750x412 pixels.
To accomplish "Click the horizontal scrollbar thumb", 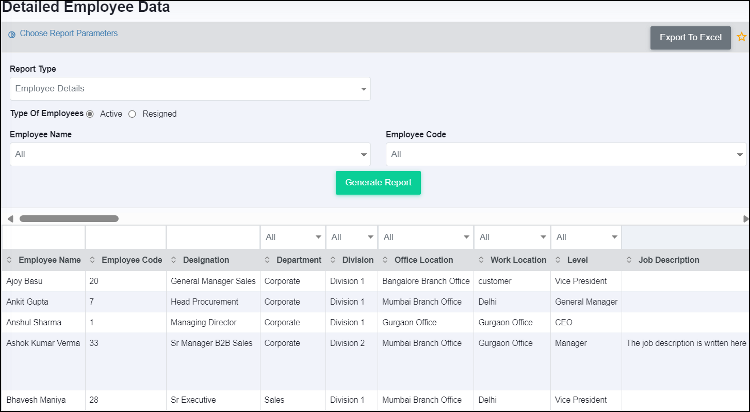I will pyautogui.click(x=69, y=219).
